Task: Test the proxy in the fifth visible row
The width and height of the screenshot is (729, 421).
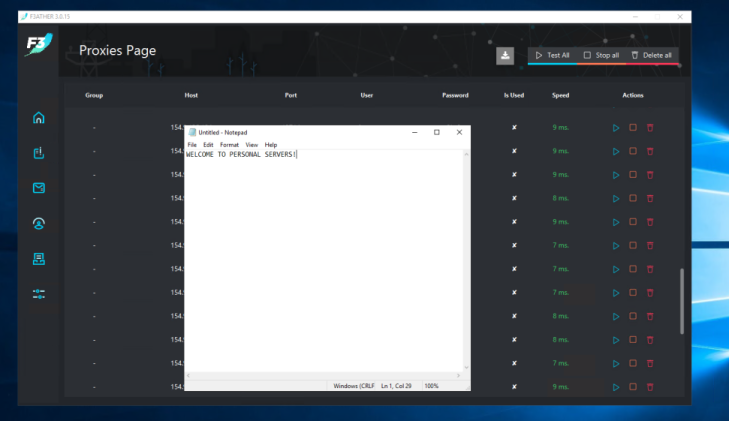Action: click(616, 222)
